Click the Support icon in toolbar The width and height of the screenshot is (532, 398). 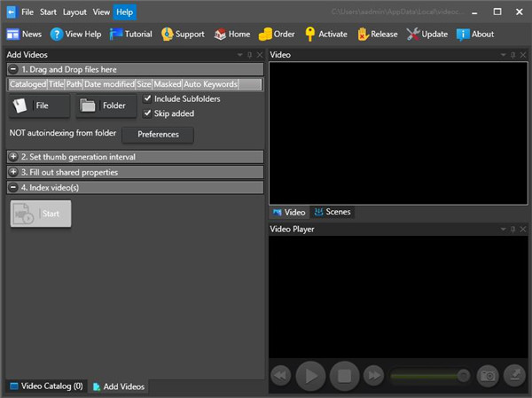click(168, 35)
